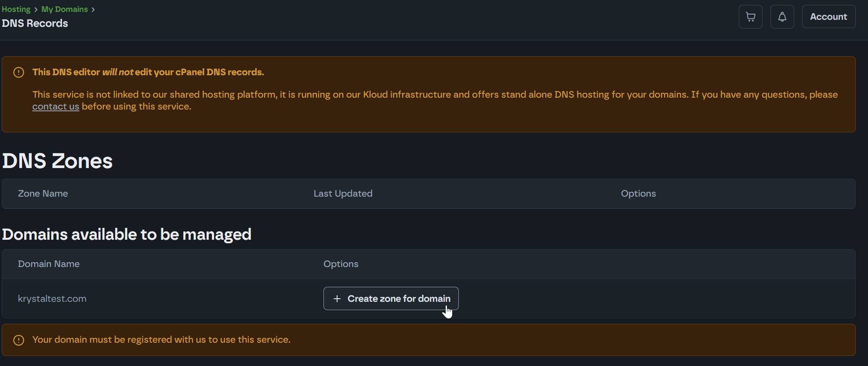Click the DNS Zones heading
Viewport: 868px width, 366px height.
click(x=58, y=161)
